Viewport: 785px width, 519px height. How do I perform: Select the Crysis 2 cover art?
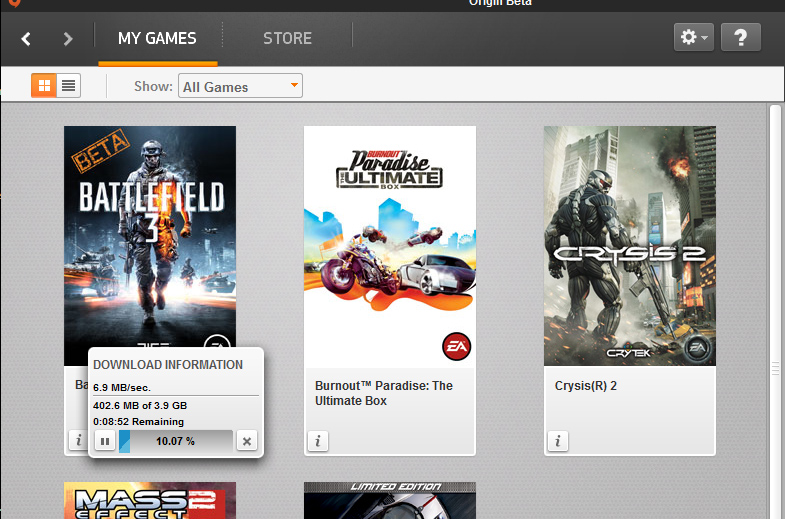[x=629, y=245]
